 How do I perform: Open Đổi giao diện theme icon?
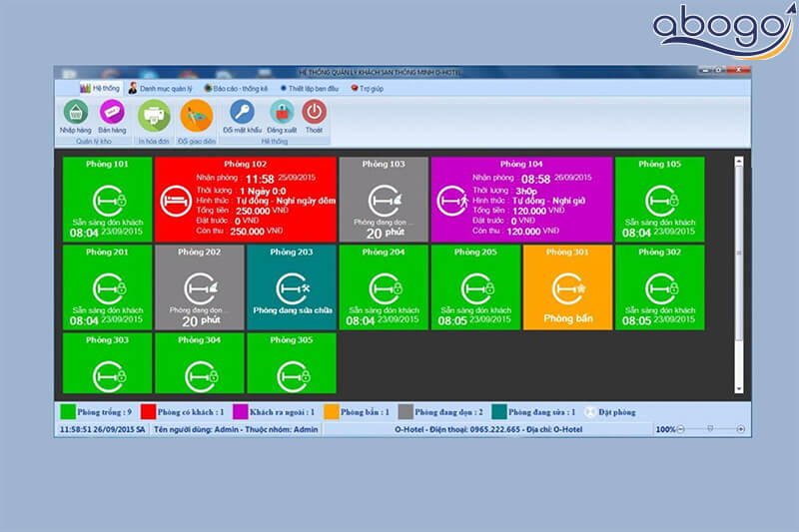196,115
